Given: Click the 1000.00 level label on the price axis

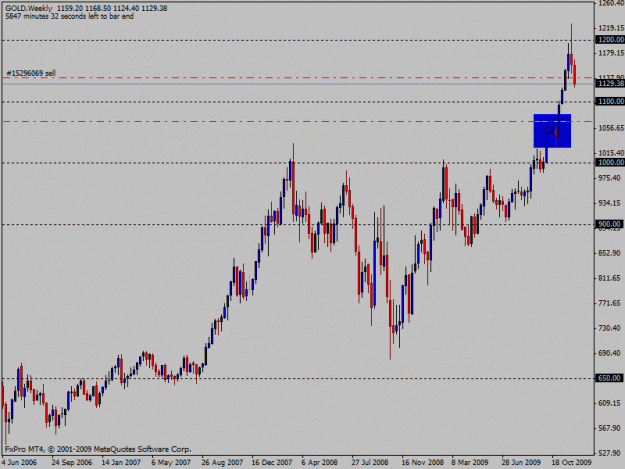Looking at the screenshot, I should (611, 162).
